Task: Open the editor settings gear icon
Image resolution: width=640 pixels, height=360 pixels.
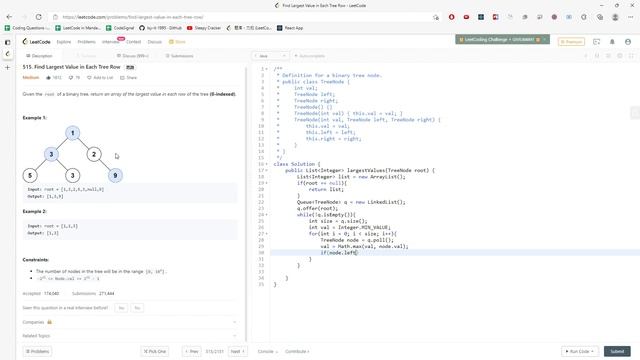Action: coord(620,56)
